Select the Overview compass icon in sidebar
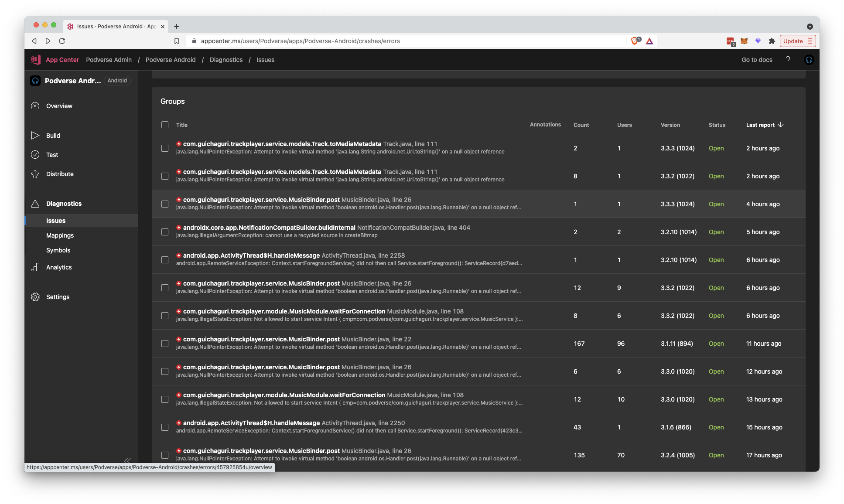The width and height of the screenshot is (844, 504). (x=35, y=106)
